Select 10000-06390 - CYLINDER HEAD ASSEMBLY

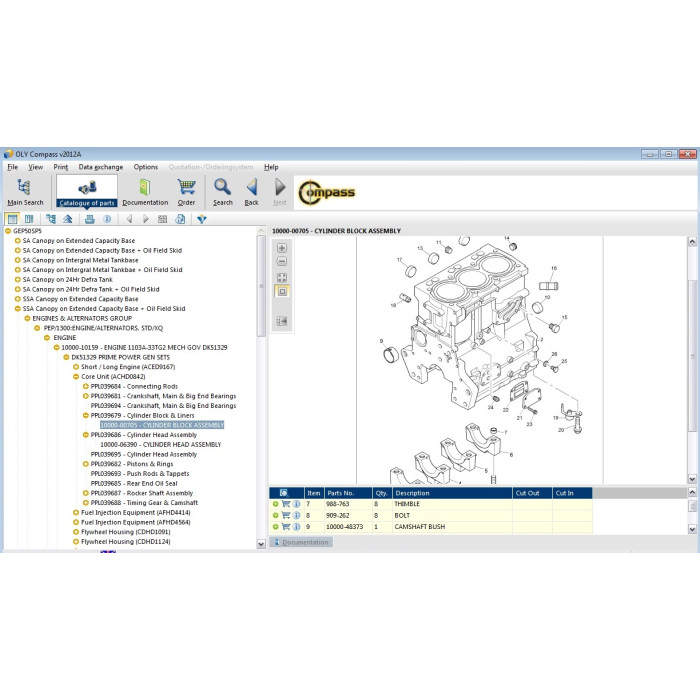point(161,445)
